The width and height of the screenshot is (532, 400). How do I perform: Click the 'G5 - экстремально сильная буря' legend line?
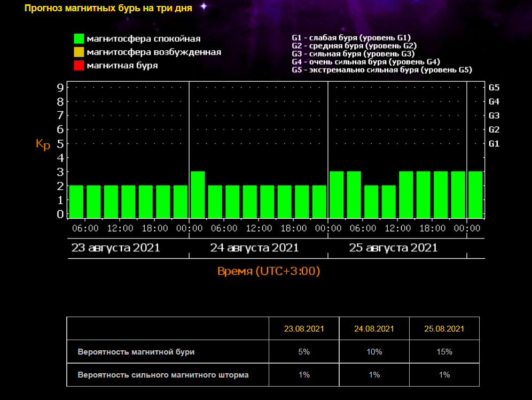(382, 70)
